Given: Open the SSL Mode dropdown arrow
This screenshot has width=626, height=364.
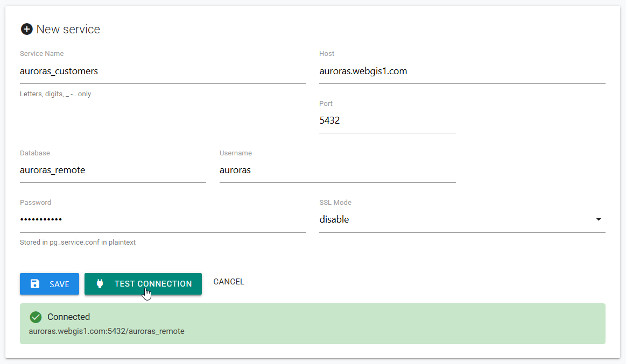Looking at the screenshot, I should pos(599,219).
